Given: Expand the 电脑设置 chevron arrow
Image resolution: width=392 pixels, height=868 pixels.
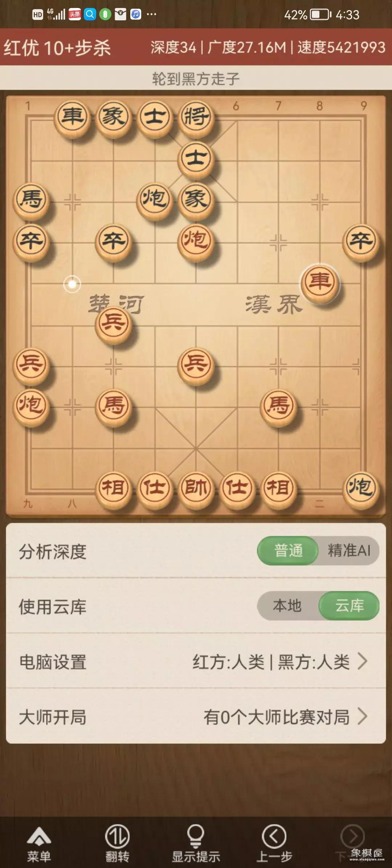Looking at the screenshot, I should pyautogui.click(x=363, y=661).
